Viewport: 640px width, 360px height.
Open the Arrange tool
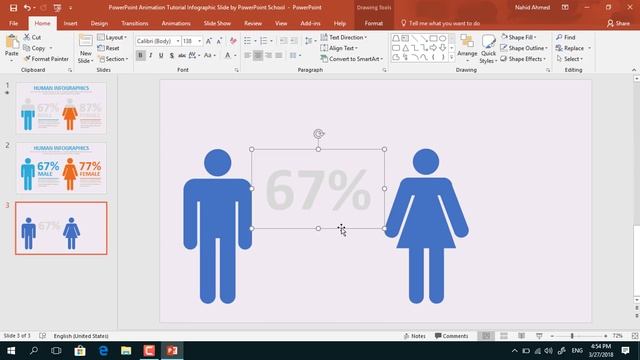467,47
